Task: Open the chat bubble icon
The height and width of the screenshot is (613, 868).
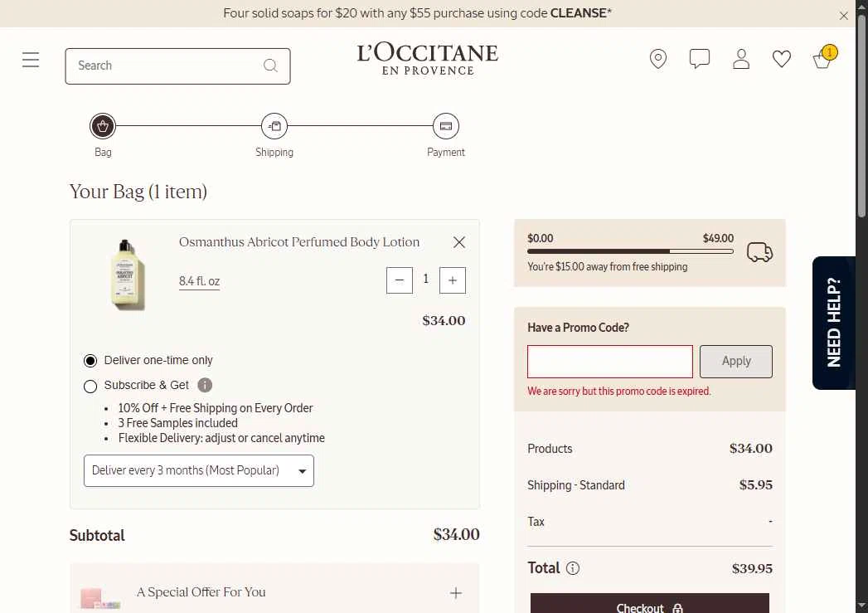Action: coord(699,58)
